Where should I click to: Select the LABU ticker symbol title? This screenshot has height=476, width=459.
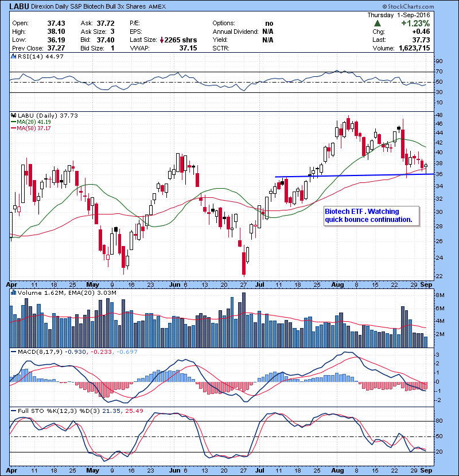[19, 6]
